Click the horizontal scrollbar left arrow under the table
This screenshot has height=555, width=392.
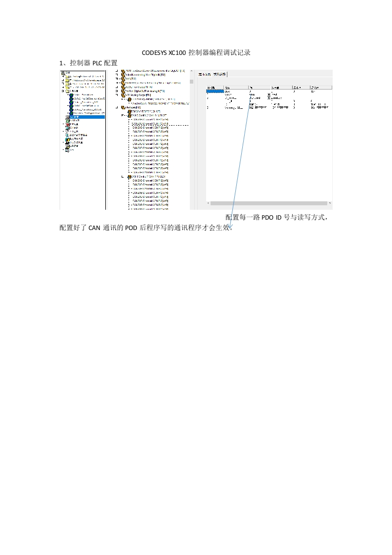coord(208,203)
